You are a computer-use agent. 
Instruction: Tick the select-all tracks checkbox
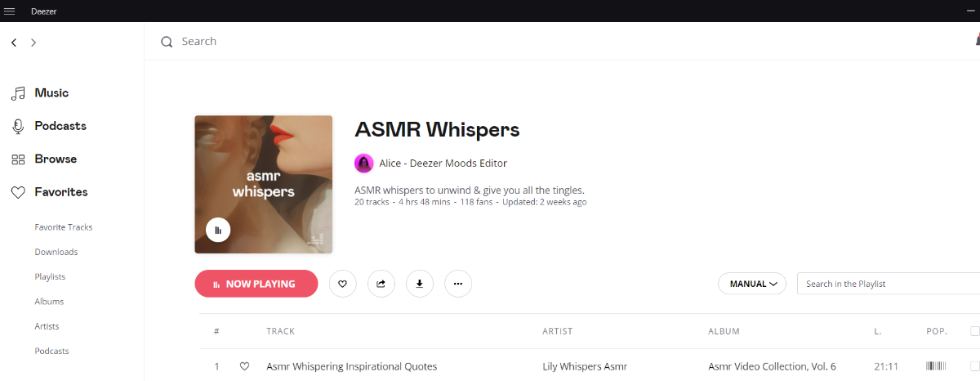[974, 331]
